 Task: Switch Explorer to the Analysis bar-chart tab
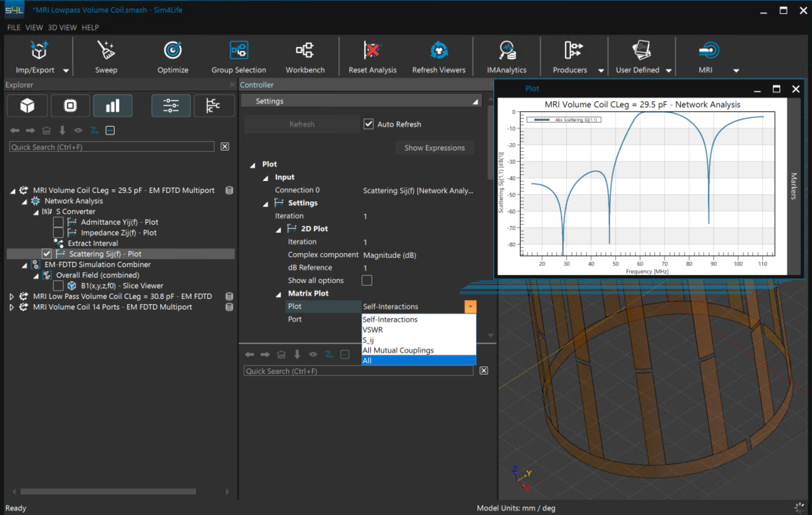click(113, 106)
